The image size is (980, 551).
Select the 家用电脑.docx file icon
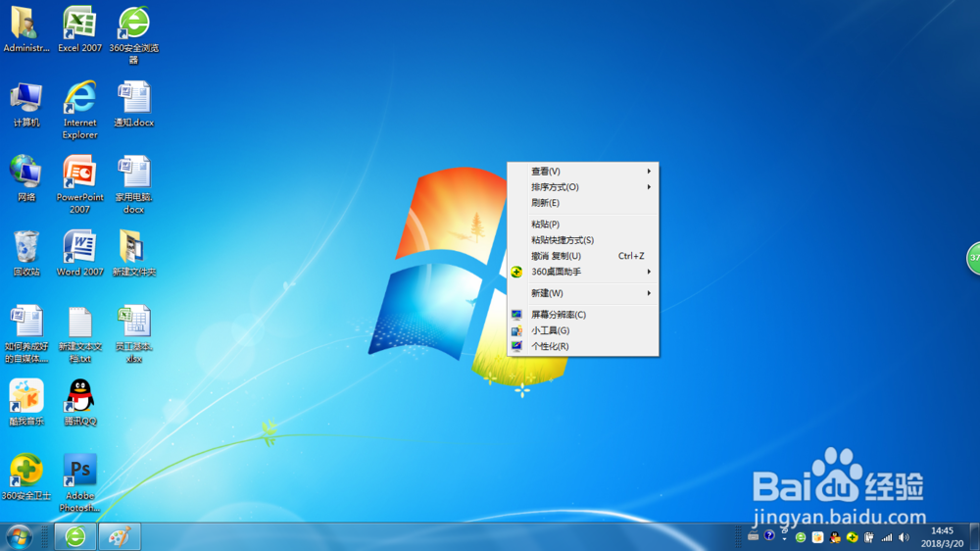133,184
